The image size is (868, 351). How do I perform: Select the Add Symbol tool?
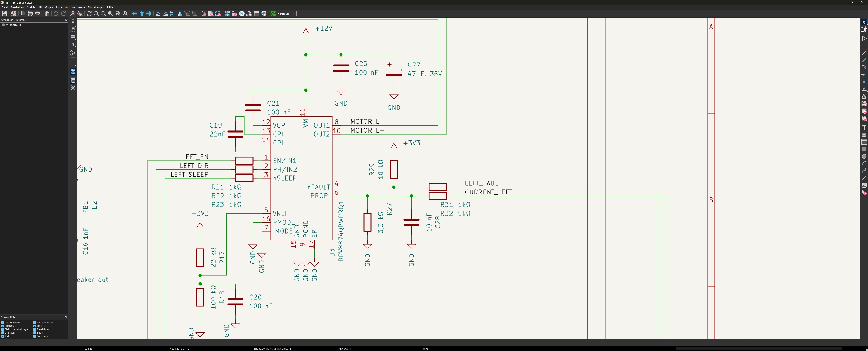864,38
